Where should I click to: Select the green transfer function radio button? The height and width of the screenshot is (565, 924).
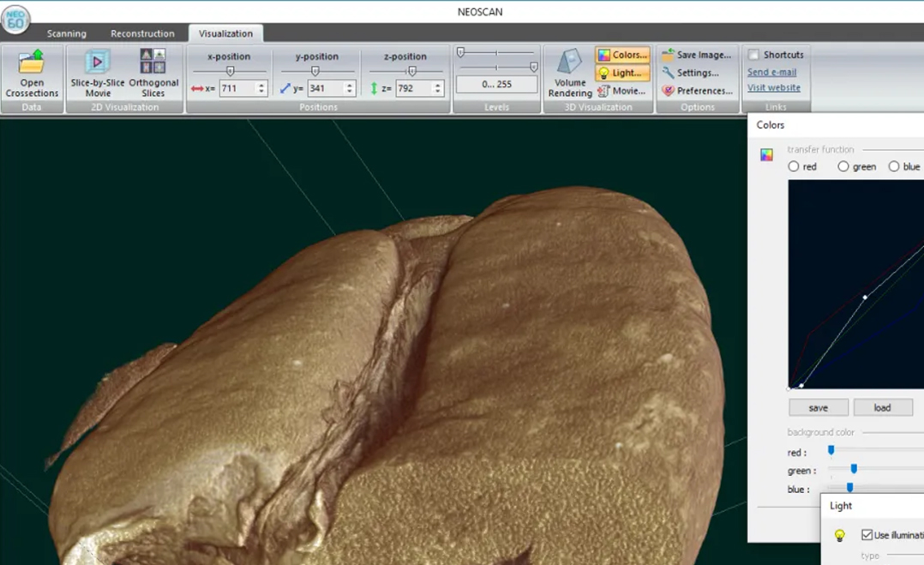843,166
